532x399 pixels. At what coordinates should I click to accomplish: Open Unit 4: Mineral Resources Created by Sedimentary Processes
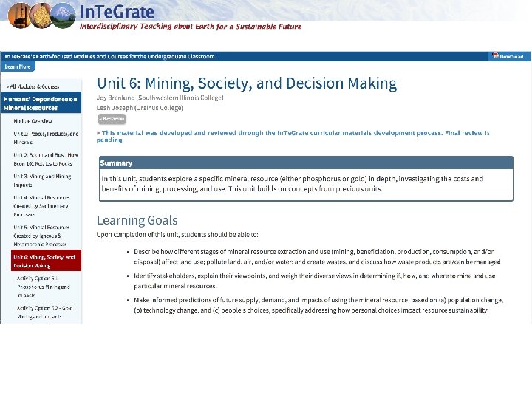pos(41,206)
